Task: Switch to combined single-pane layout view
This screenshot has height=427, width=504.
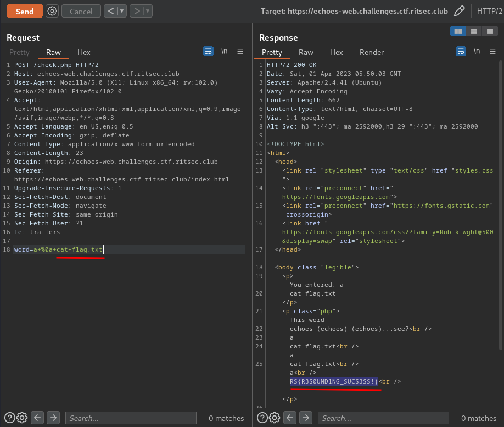Action: (x=490, y=31)
